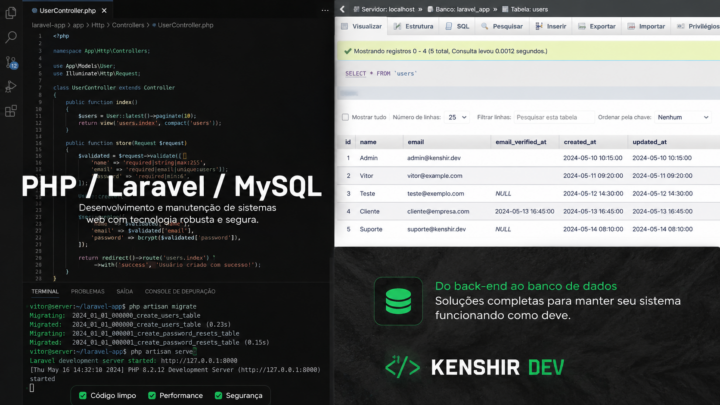Viewport: 720px width, 405px height.
Task: Open the Pesquisar tab
Action: pyautogui.click(x=502, y=26)
